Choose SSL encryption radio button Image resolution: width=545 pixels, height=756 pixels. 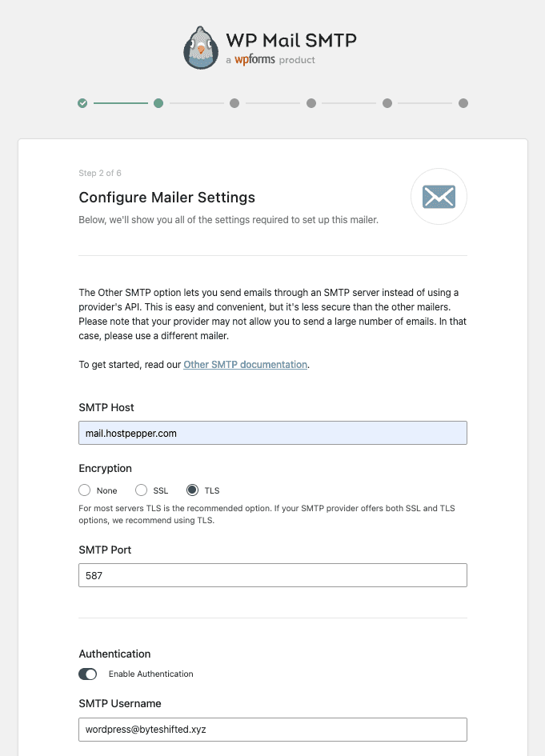click(141, 490)
